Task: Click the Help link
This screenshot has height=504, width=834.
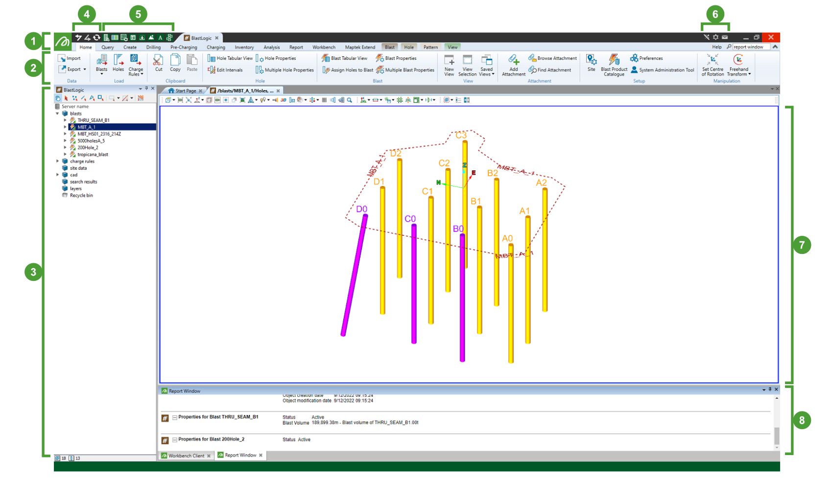Action: [717, 47]
